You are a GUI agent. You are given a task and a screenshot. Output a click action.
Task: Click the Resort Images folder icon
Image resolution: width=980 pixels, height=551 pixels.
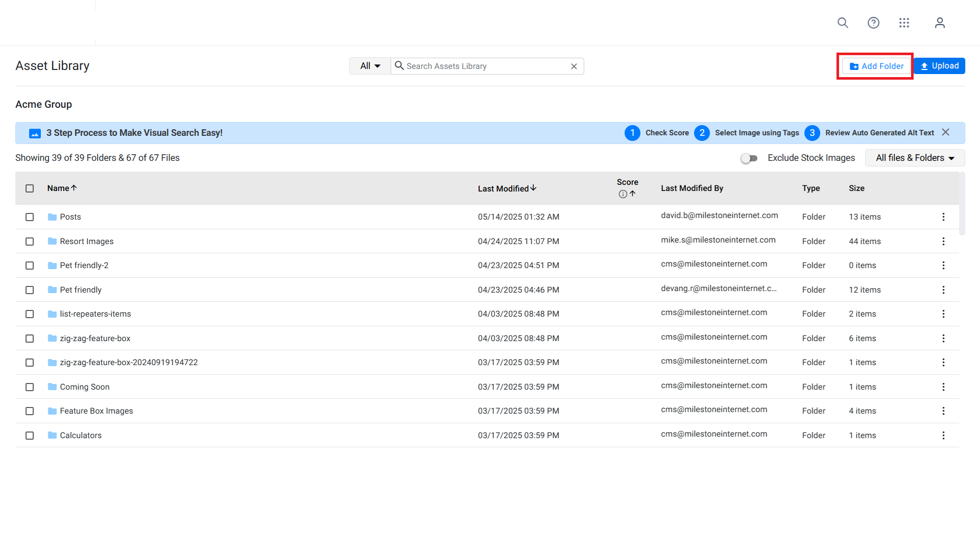52,241
